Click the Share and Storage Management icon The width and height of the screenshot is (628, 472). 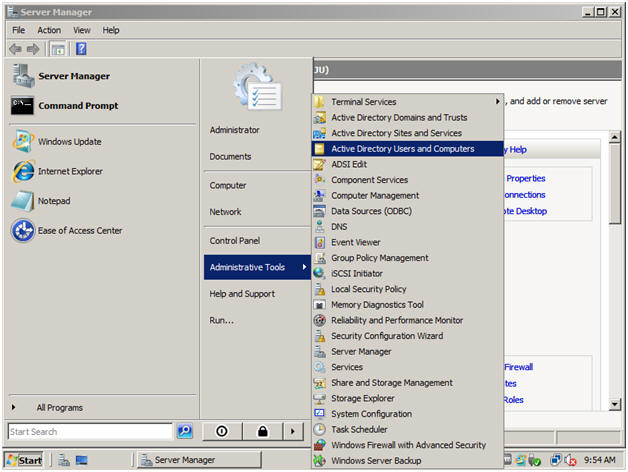click(x=319, y=383)
